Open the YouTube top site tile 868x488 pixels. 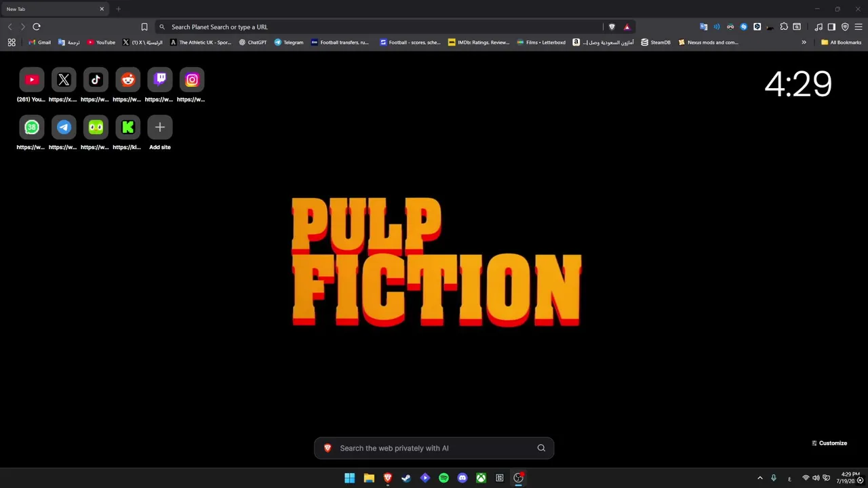31,80
